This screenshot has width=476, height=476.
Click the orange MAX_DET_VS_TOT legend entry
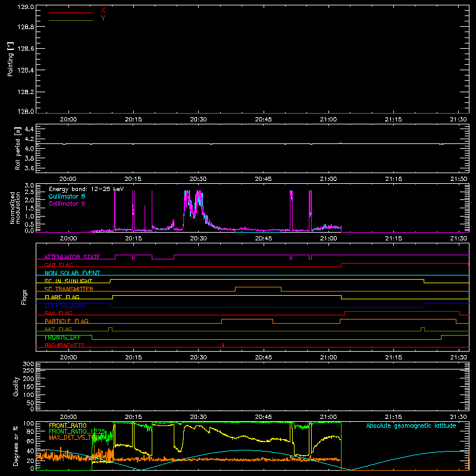(74, 437)
